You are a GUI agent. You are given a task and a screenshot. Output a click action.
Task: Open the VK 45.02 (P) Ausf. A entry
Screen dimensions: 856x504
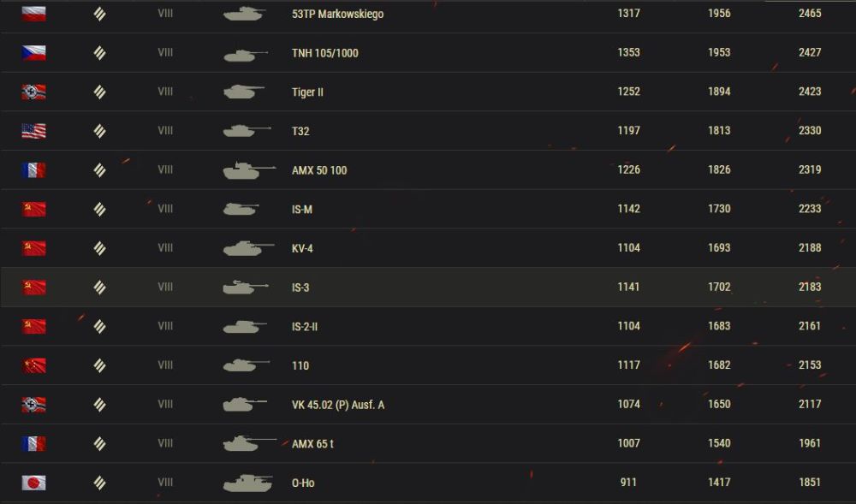coord(338,405)
